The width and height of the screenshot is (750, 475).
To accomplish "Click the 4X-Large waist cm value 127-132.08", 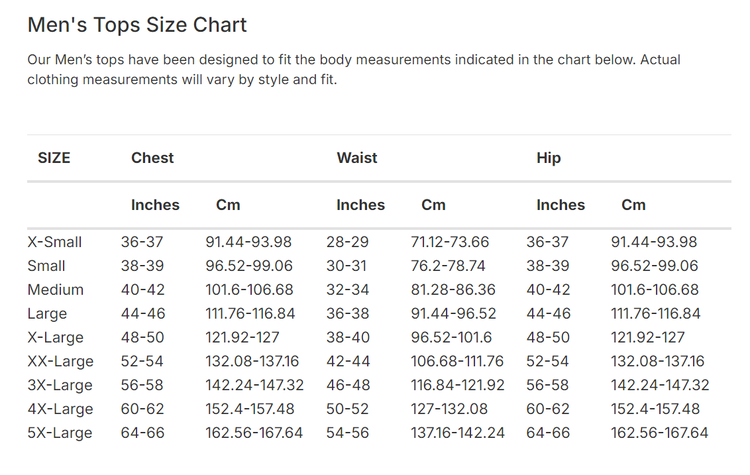I will click(x=450, y=409).
